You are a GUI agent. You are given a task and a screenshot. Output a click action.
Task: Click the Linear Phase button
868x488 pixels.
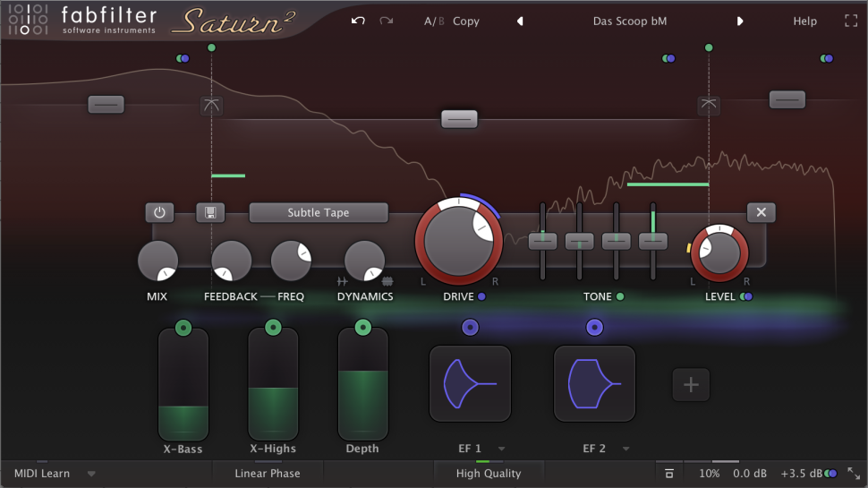(268, 473)
